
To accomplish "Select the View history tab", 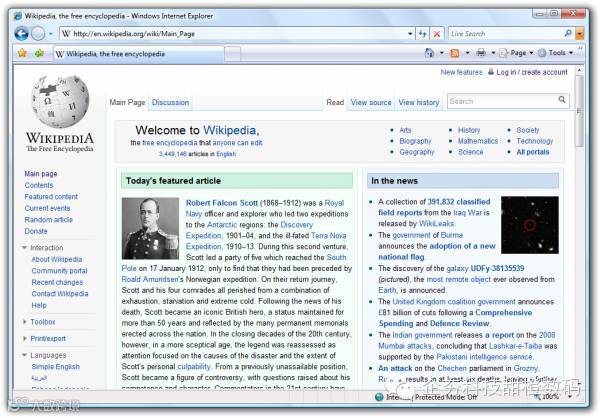I will 419,103.
